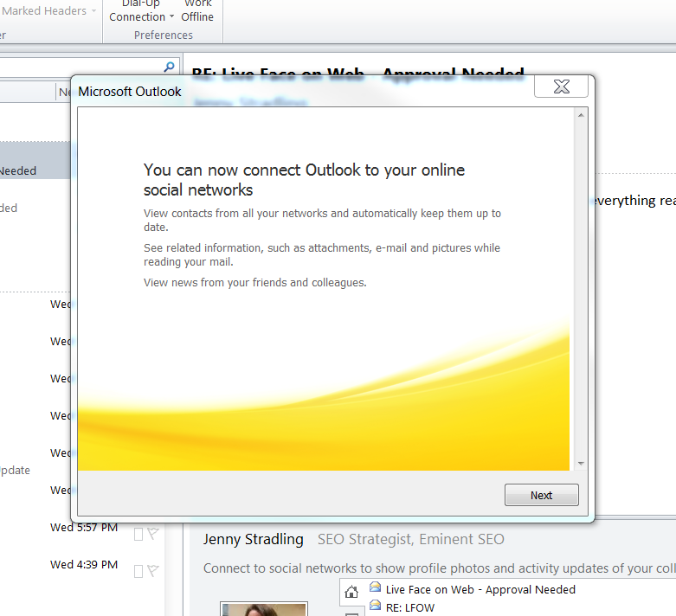This screenshot has height=616, width=676.
Task: Click the dialog scrollbar up arrow
Action: (581, 115)
